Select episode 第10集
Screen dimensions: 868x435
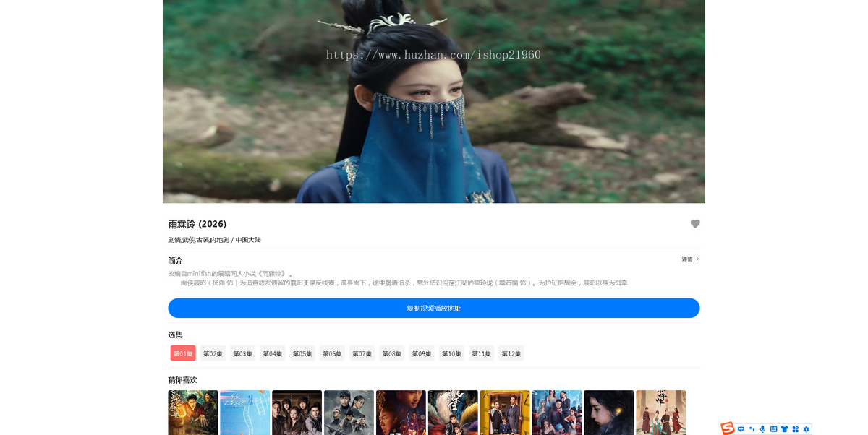451,353
